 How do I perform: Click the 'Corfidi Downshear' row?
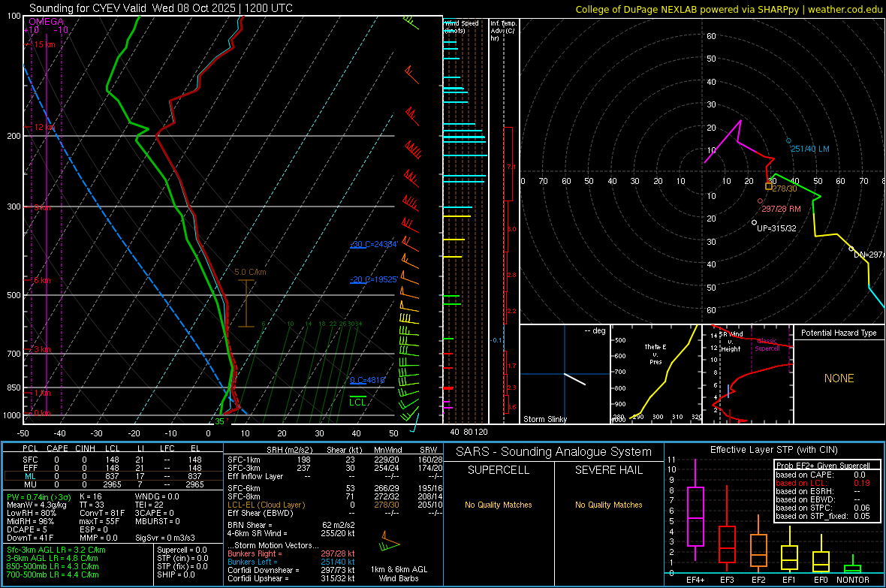click(291, 570)
